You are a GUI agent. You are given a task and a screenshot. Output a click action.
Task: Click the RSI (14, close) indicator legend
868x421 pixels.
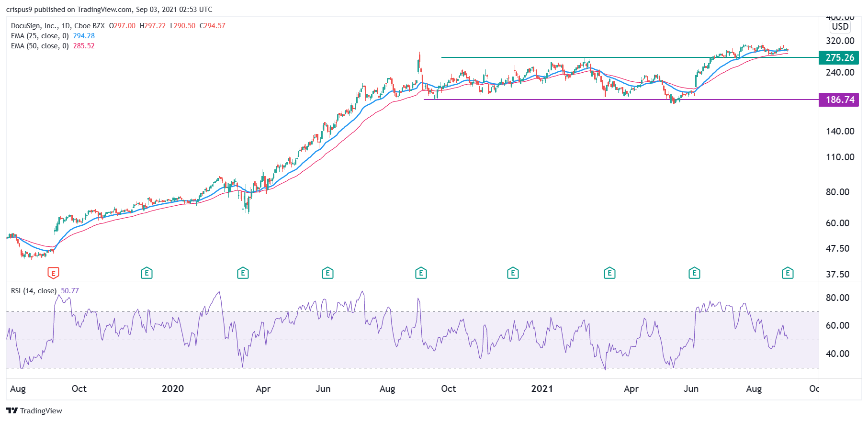coord(34,291)
